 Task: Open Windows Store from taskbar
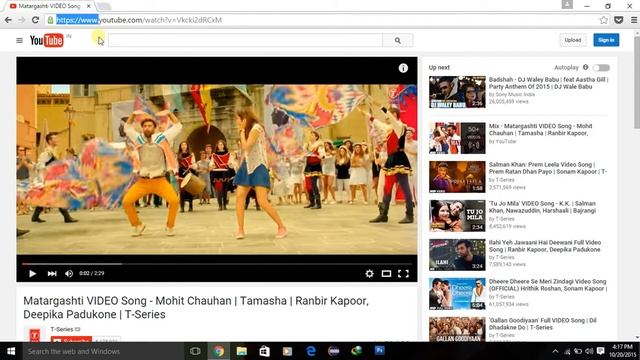(x=264, y=351)
